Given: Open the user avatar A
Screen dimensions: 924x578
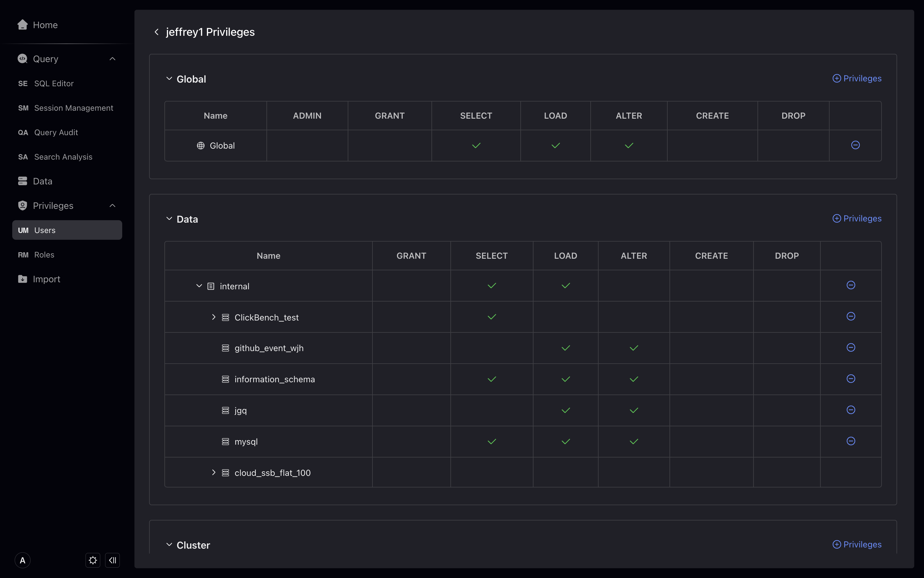Looking at the screenshot, I should [x=23, y=560].
